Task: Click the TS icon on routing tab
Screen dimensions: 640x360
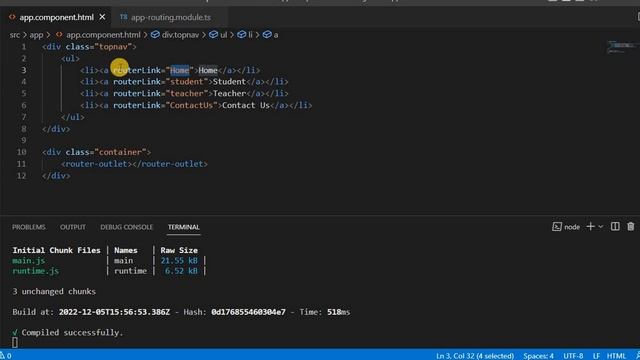Action: (123, 17)
